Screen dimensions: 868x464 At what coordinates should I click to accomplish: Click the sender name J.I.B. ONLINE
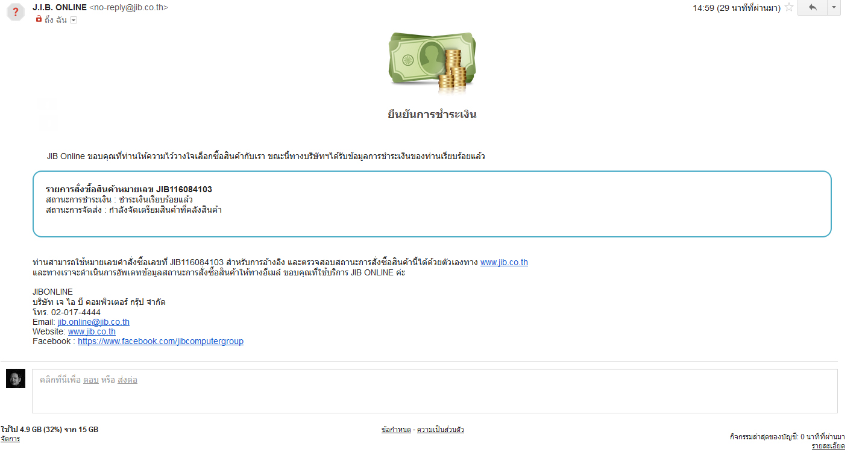click(59, 8)
